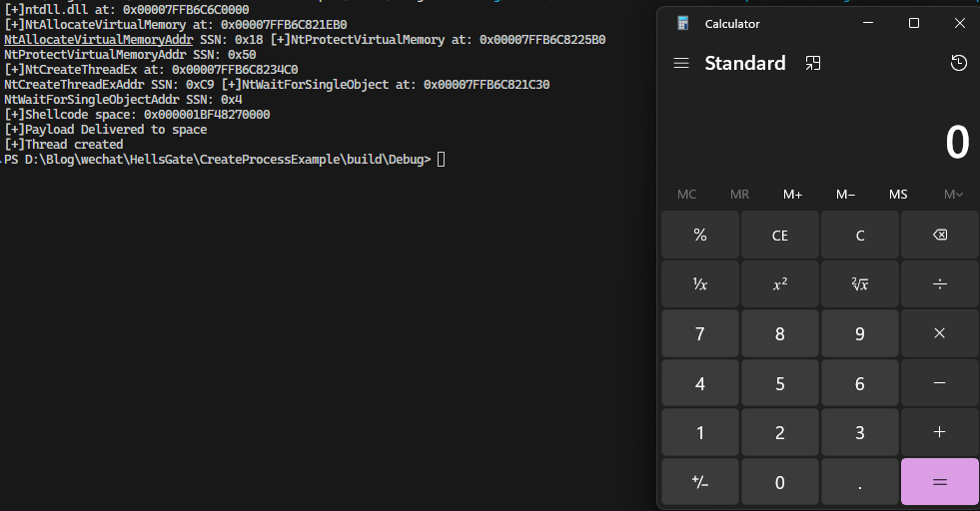The image size is (980, 511).
Task: Click the "NtProtectVirtualMemoryAddr SSN: 0x50" line
Action: click(x=130, y=54)
